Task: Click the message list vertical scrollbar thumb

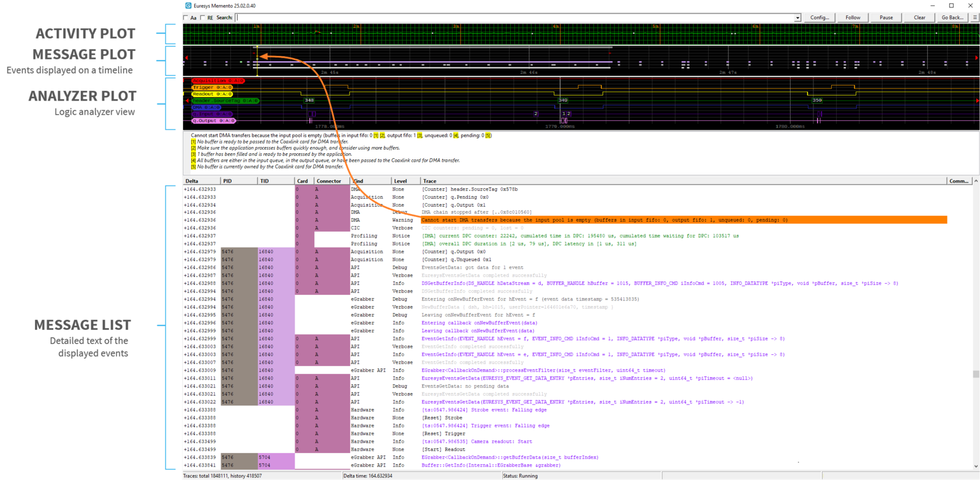Action: (x=976, y=374)
